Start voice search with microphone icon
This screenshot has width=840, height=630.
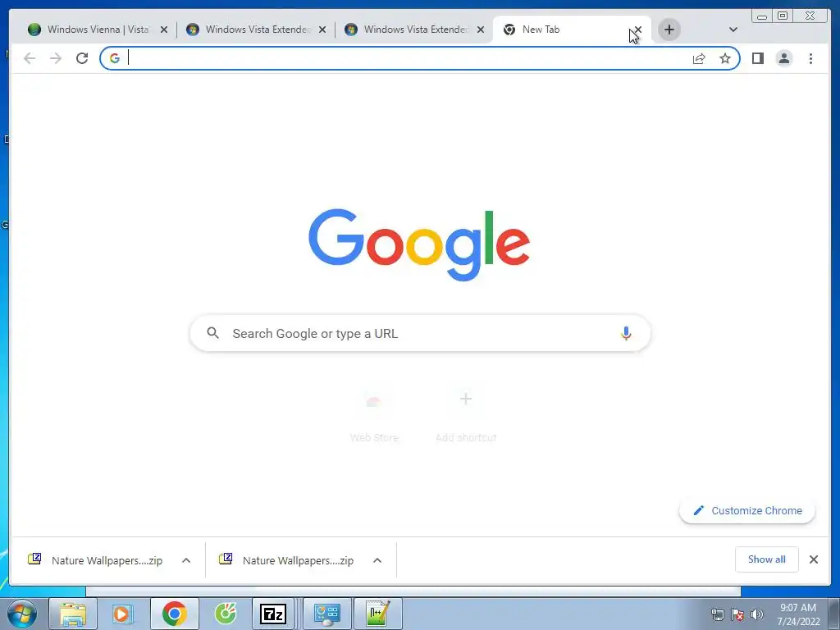tap(626, 333)
